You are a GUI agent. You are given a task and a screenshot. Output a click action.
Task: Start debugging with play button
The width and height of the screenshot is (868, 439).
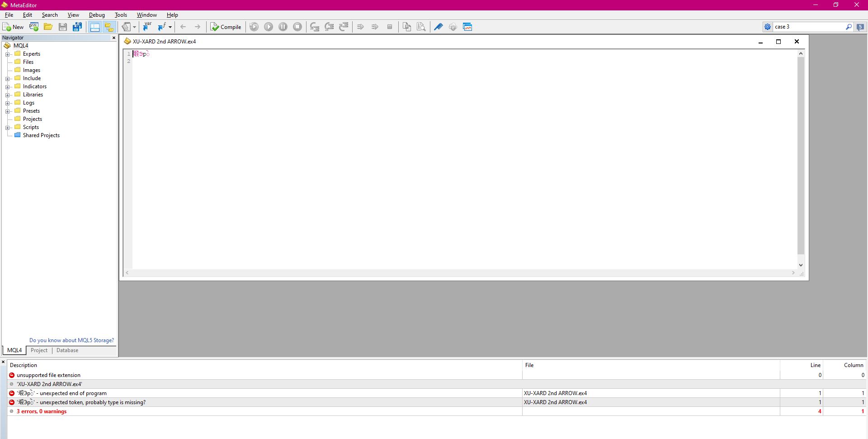[x=269, y=27]
